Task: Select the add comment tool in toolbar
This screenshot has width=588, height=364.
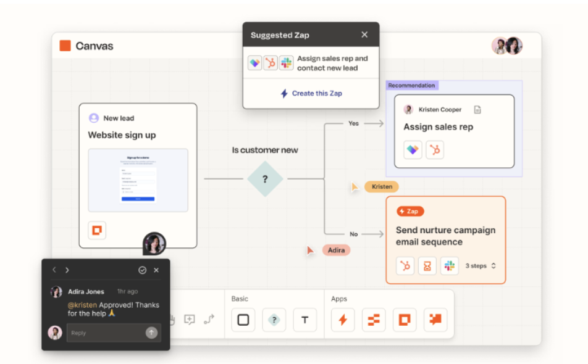Action: click(x=190, y=320)
